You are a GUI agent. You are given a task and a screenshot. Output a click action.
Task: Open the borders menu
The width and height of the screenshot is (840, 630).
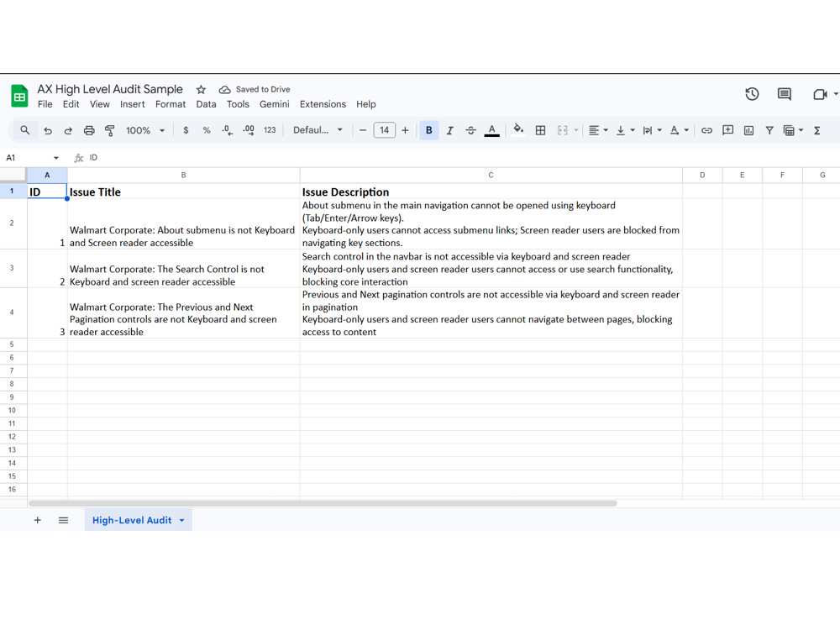540,130
